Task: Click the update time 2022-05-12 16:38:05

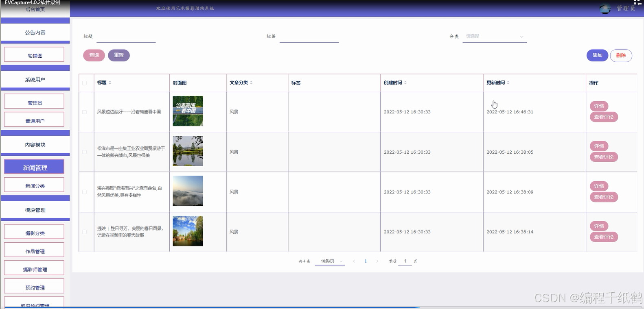Action: tap(510, 152)
